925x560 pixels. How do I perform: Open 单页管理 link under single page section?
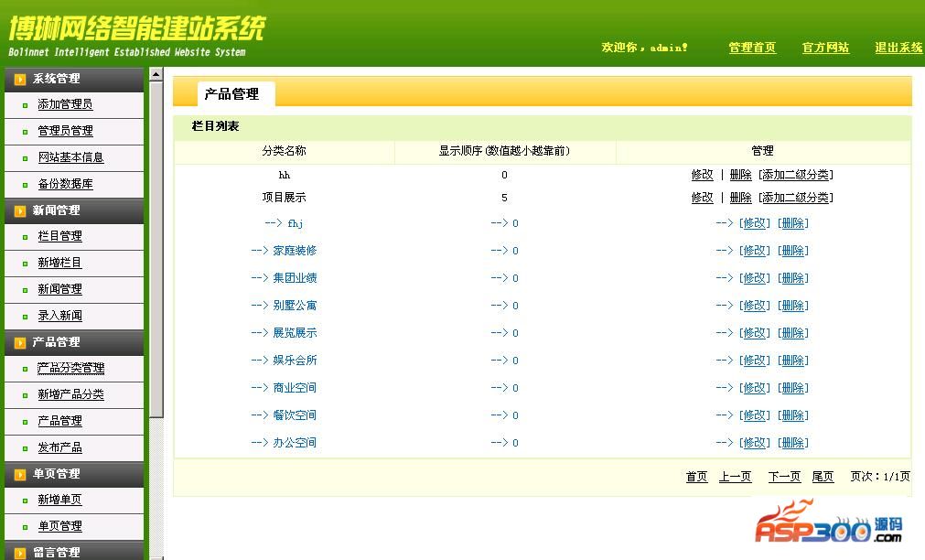click(59, 526)
